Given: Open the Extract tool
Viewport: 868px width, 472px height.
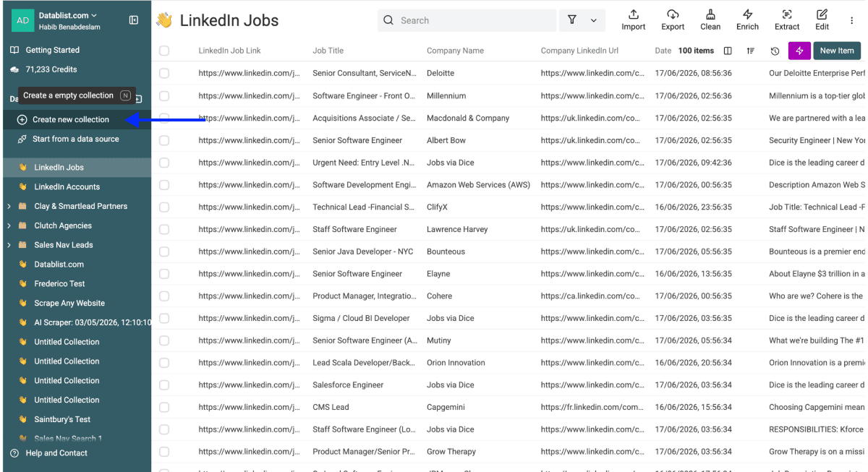Looking at the screenshot, I should tap(787, 14).
